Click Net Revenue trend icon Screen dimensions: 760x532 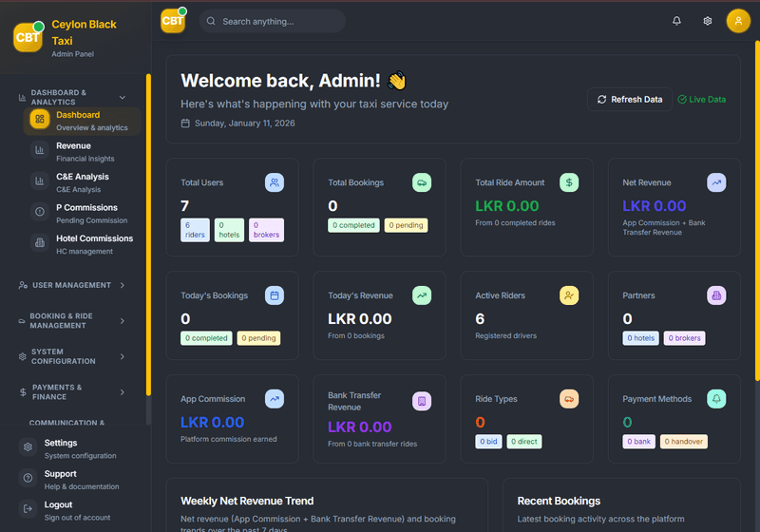(716, 182)
